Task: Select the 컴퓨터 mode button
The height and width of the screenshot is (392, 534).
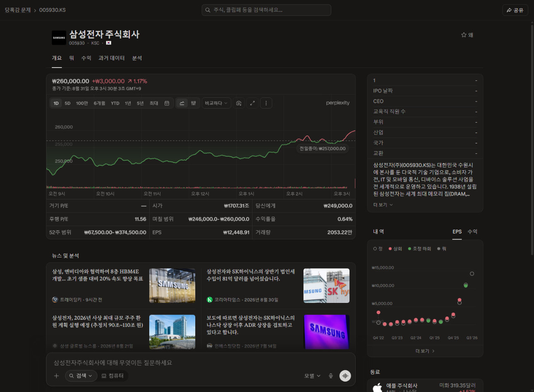Action: [x=113, y=376]
